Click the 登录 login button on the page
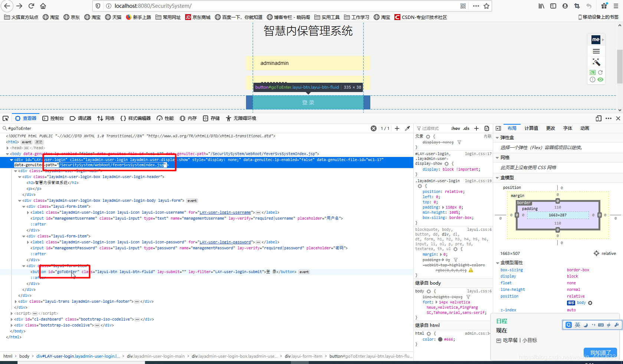Viewport: 623px width, 364px height. tap(308, 102)
